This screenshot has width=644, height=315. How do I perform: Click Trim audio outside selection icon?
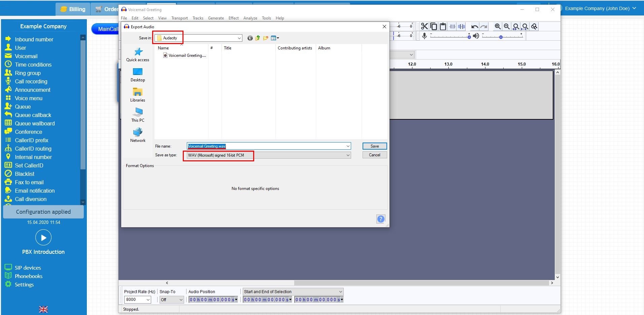452,27
